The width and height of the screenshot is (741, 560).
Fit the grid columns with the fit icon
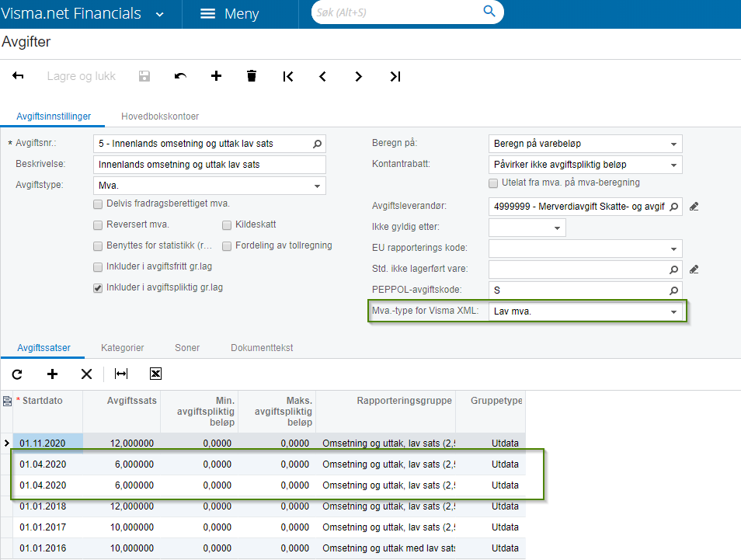(121, 374)
